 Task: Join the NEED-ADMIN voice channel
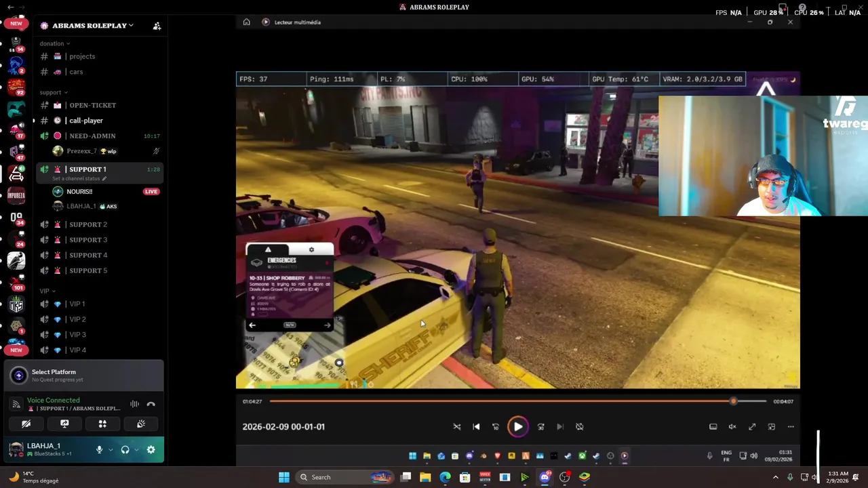(x=100, y=136)
